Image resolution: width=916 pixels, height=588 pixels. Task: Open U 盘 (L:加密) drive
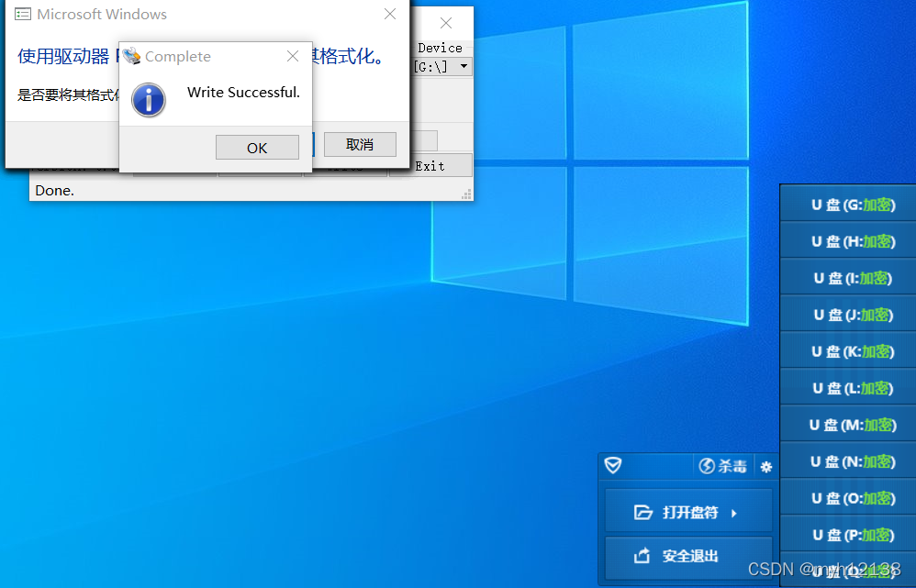pos(848,388)
